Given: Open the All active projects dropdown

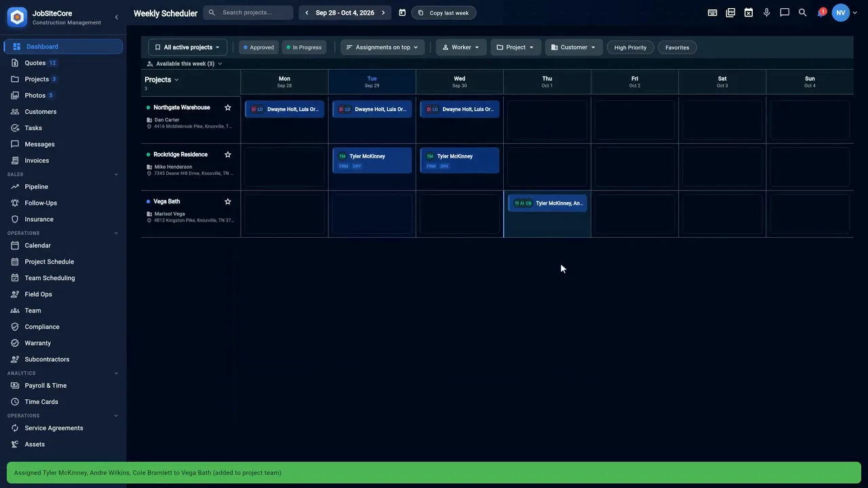Looking at the screenshot, I should pyautogui.click(x=188, y=47).
